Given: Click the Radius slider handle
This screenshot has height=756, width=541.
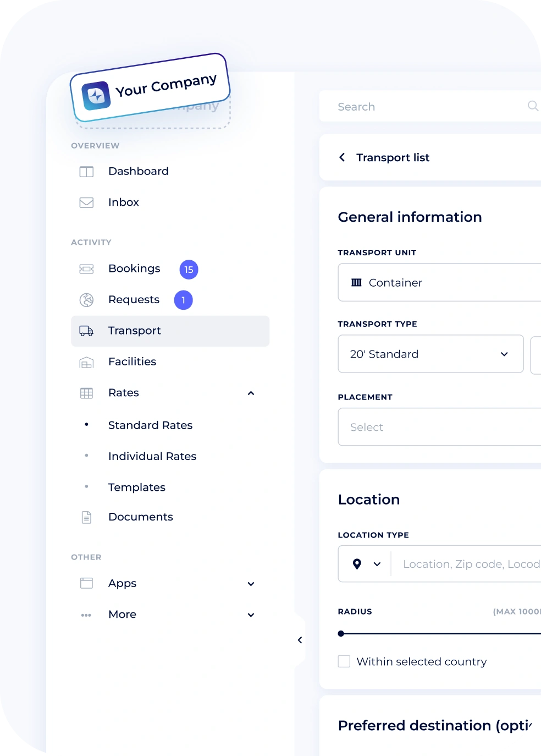Looking at the screenshot, I should 341,634.
